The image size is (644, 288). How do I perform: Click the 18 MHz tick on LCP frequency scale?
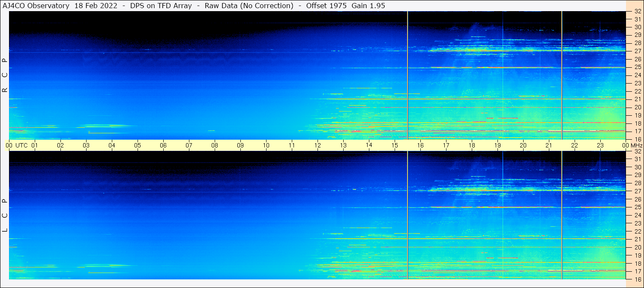pos(637,263)
